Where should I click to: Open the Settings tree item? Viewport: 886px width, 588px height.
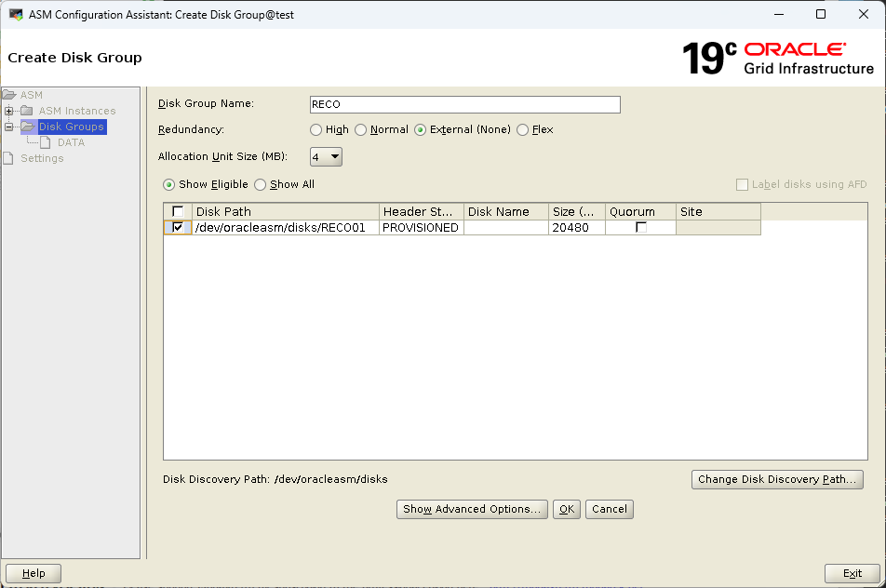pyautogui.click(x=43, y=158)
